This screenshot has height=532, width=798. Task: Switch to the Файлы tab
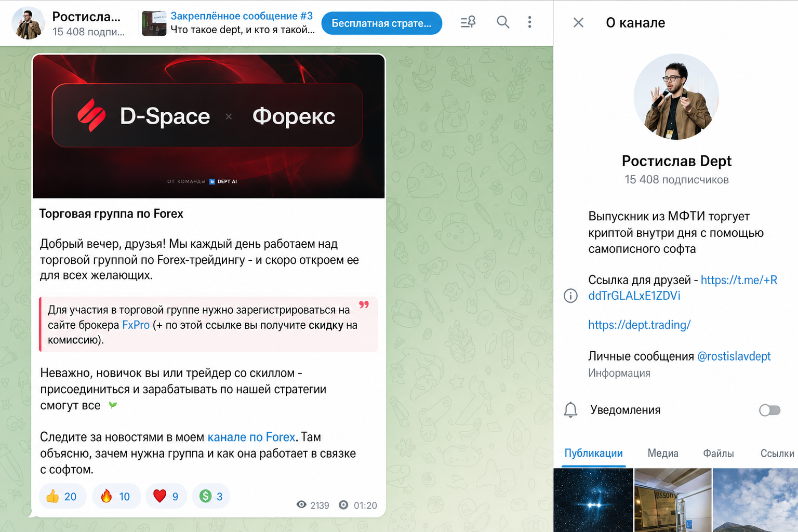pyautogui.click(x=719, y=453)
